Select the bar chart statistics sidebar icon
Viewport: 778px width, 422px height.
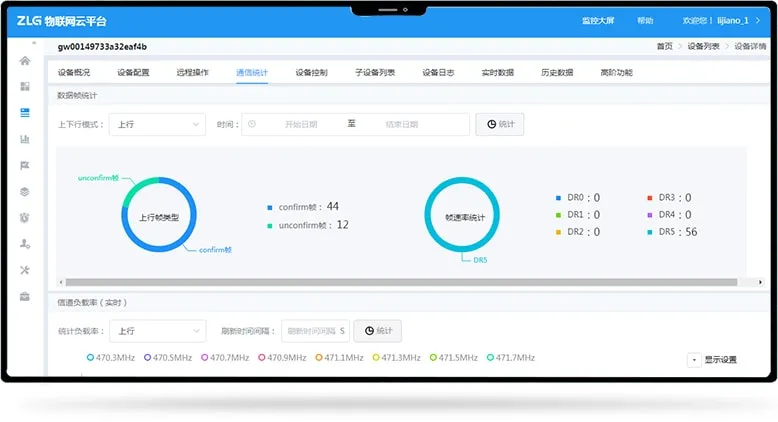click(x=25, y=139)
